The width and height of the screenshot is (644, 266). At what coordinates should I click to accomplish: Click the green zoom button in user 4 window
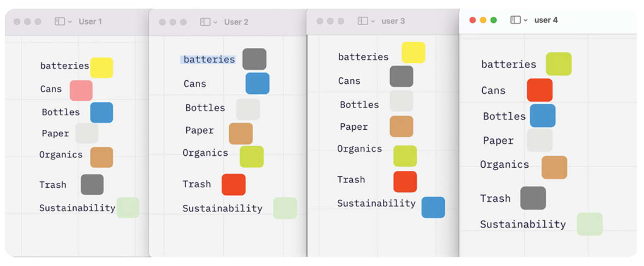(493, 20)
